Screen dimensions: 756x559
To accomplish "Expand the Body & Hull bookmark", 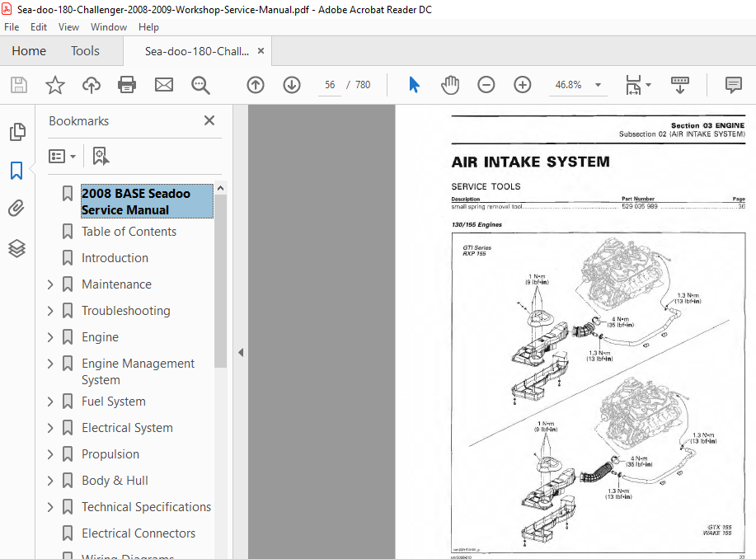I will [x=50, y=481].
